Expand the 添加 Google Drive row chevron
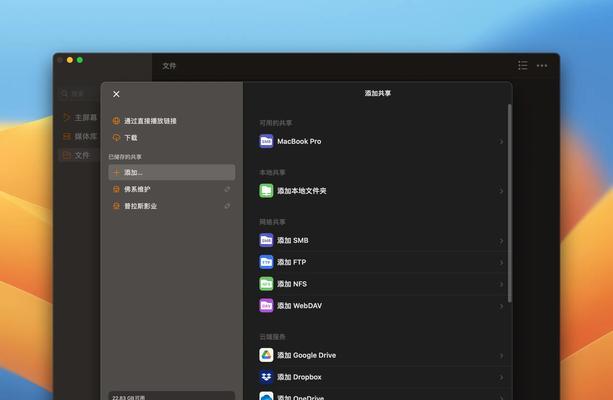Screen dimensions: 613x400 click(501, 356)
